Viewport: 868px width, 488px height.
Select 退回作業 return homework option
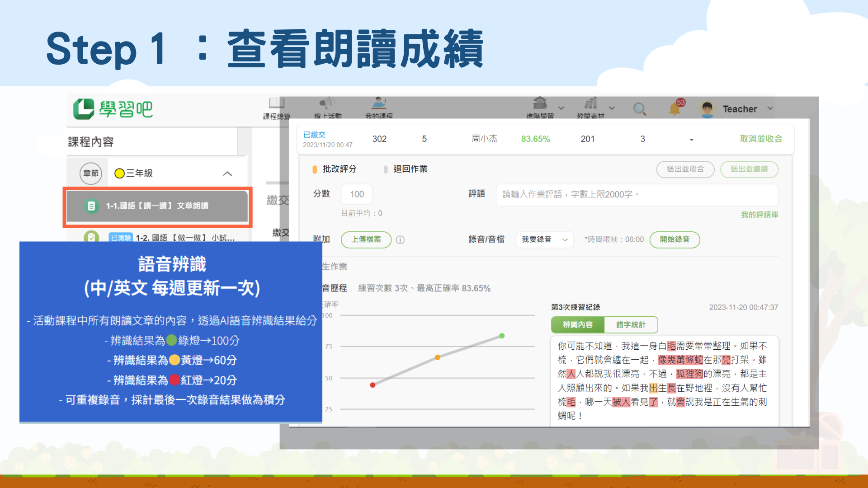[x=405, y=169]
